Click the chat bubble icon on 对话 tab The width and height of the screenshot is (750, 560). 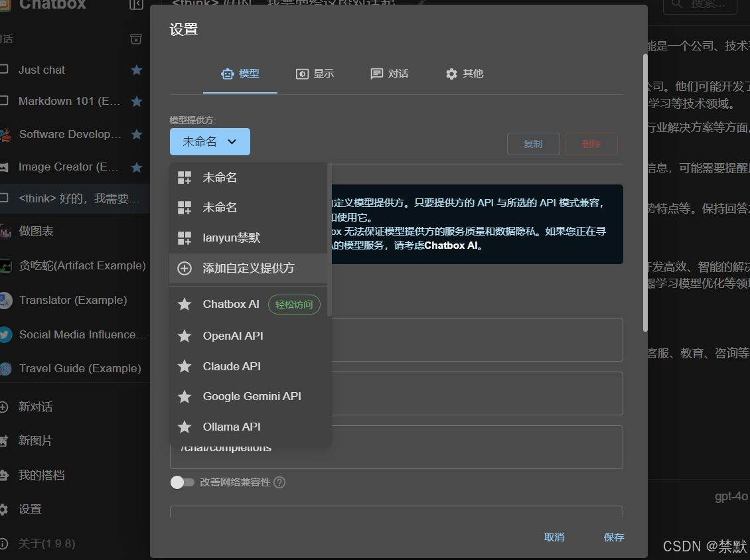[x=377, y=74]
